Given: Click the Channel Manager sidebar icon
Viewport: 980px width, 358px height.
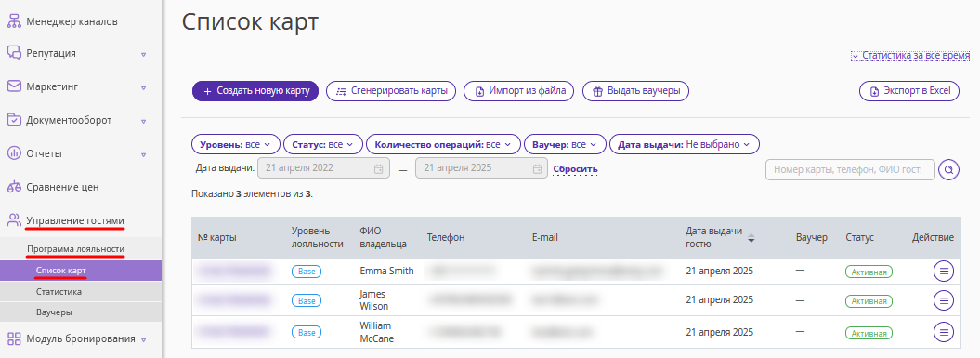Looking at the screenshot, I should pyautogui.click(x=14, y=21).
